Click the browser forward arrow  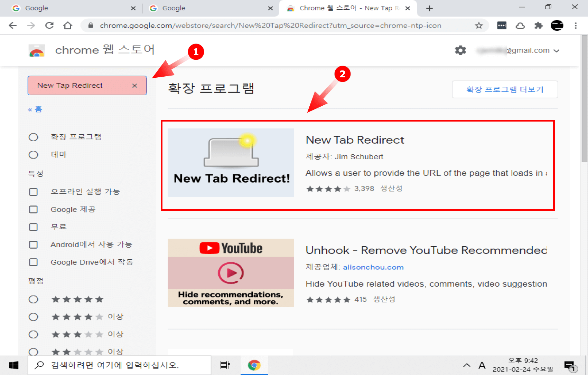pyautogui.click(x=31, y=26)
